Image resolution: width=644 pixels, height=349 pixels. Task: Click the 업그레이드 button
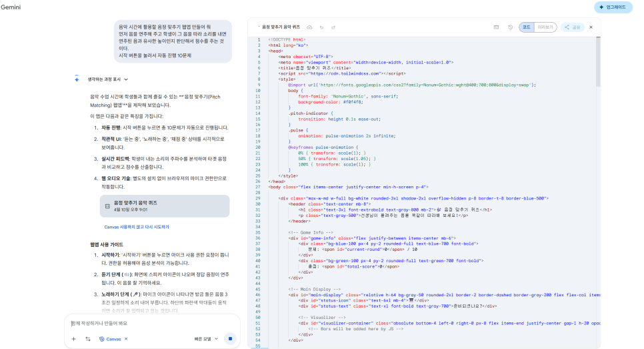[x=613, y=7]
